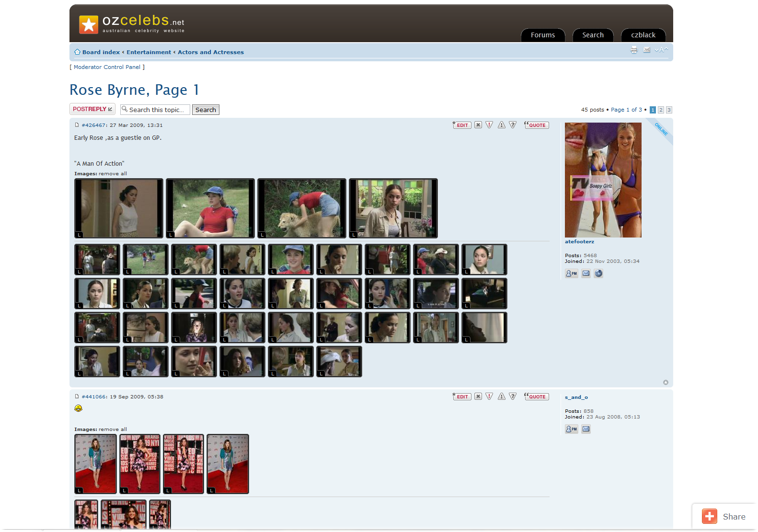Click the ozcelebs star logo
Viewport: 758px width, 532px height.
[x=89, y=24]
